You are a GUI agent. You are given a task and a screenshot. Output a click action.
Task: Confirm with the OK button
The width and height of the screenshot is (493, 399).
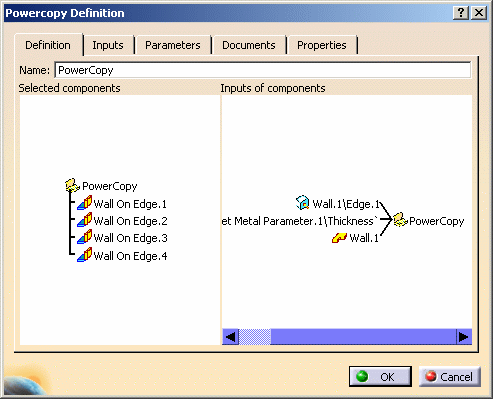(x=380, y=377)
